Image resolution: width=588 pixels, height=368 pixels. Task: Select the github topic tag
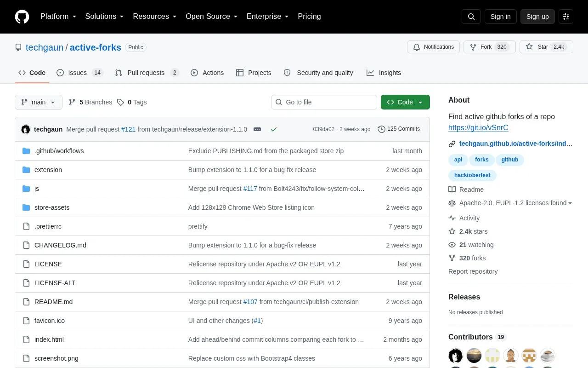(x=509, y=160)
